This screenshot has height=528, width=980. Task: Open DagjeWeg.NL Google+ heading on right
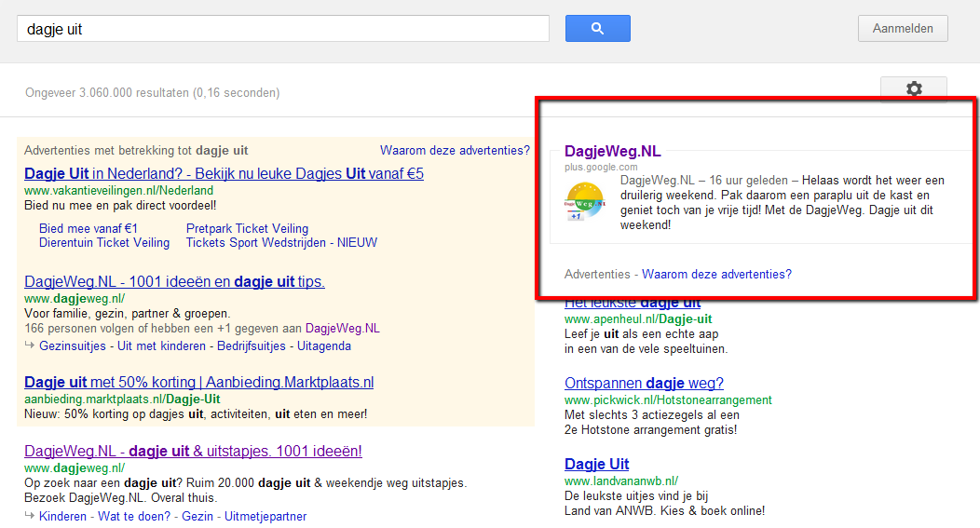point(613,151)
